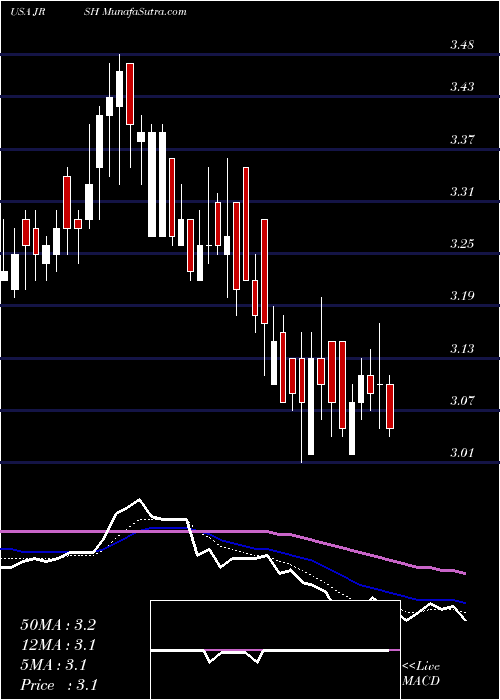Click the 12MA : 3.1 readout
This screenshot has height=700, width=500.
pos(58,645)
